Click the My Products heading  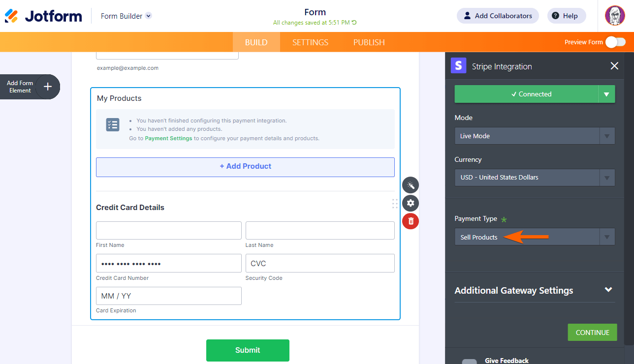click(119, 98)
